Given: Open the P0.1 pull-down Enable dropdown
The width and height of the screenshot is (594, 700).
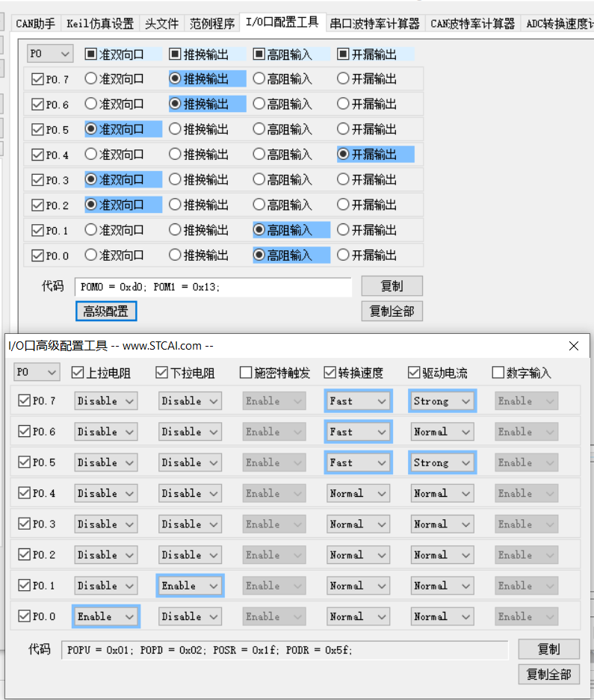Looking at the screenshot, I should [x=190, y=586].
